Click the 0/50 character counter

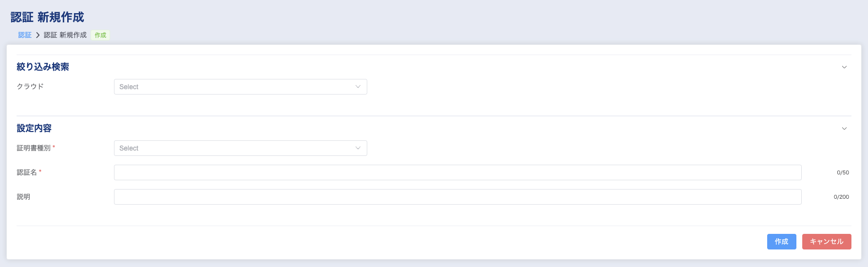click(x=843, y=172)
